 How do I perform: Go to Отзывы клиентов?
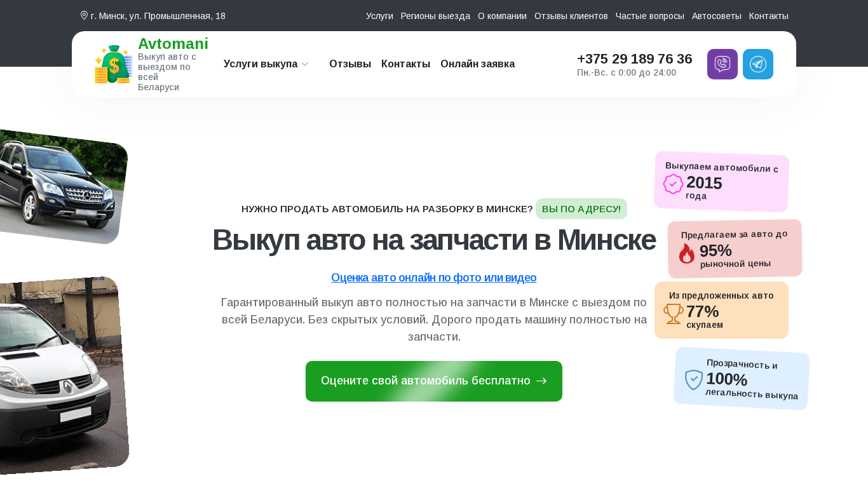(571, 16)
